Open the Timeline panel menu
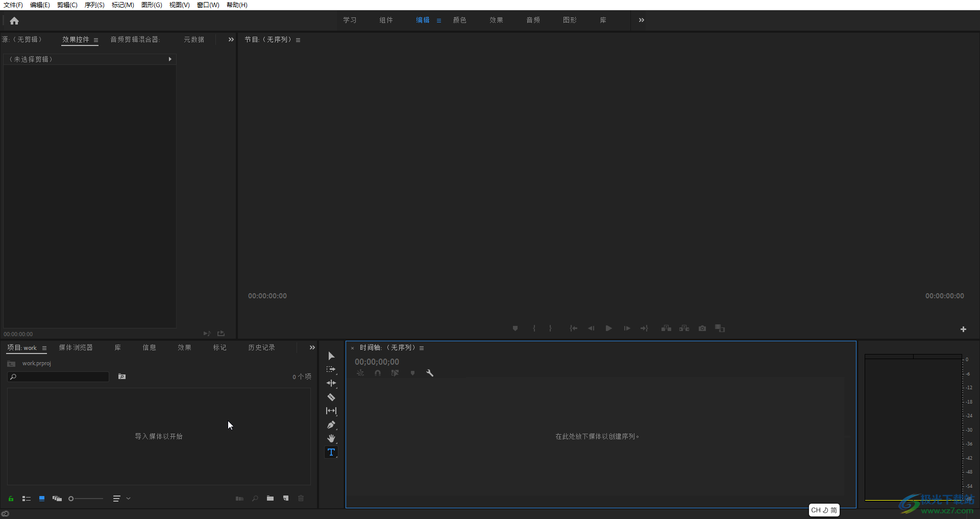This screenshot has height=519, width=980. pyautogui.click(x=422, y=348)
